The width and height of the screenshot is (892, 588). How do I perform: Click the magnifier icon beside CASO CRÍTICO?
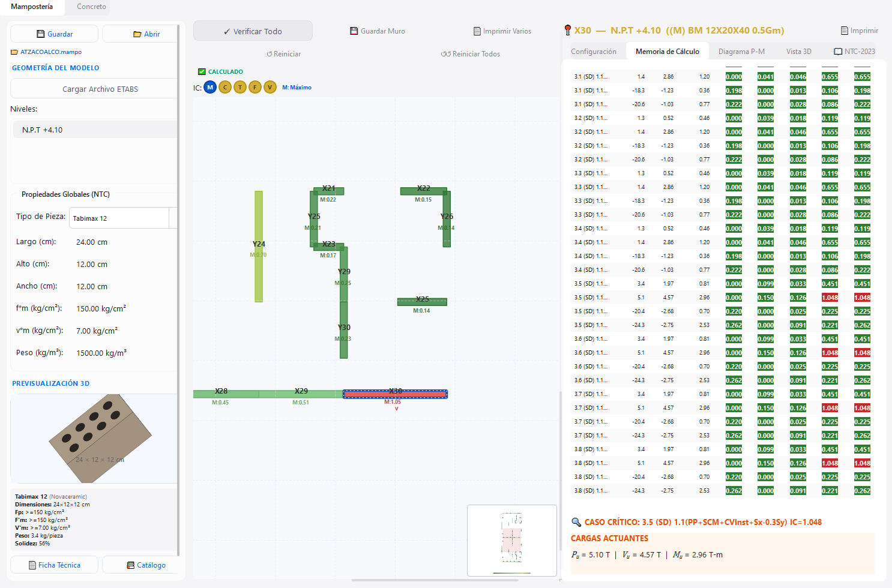tap(576, 522)
